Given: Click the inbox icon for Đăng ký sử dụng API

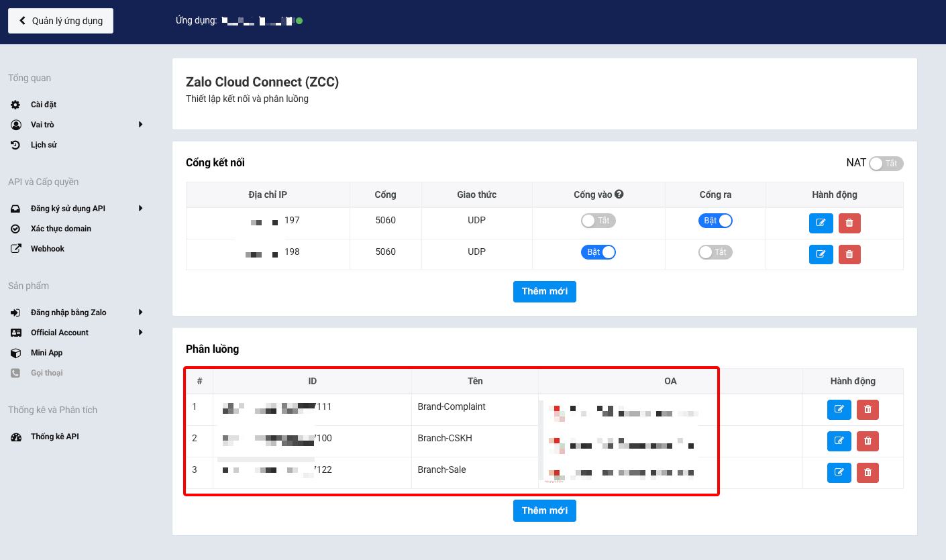Looking at the screenshot, I should click(16, 209).
